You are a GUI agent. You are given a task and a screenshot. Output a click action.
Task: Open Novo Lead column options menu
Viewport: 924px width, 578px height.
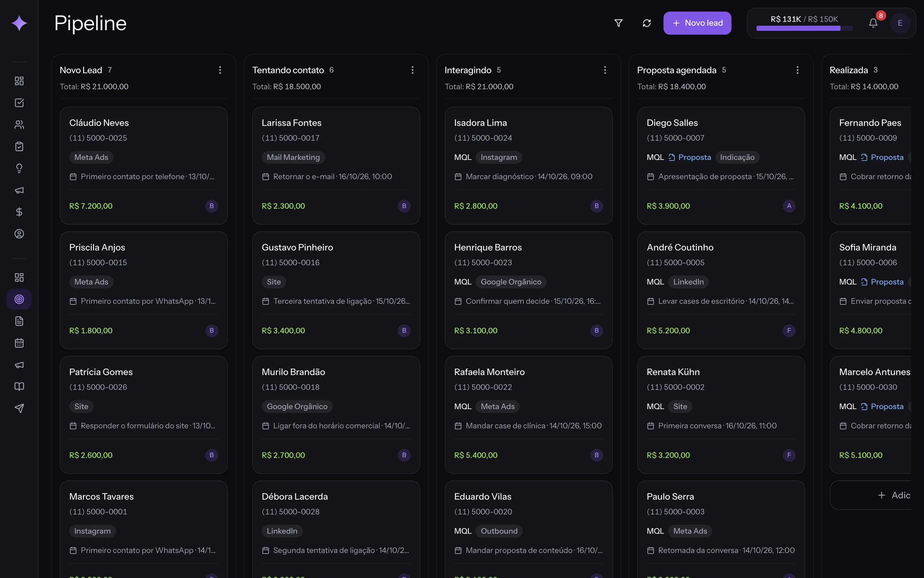[x=220, y=70]
